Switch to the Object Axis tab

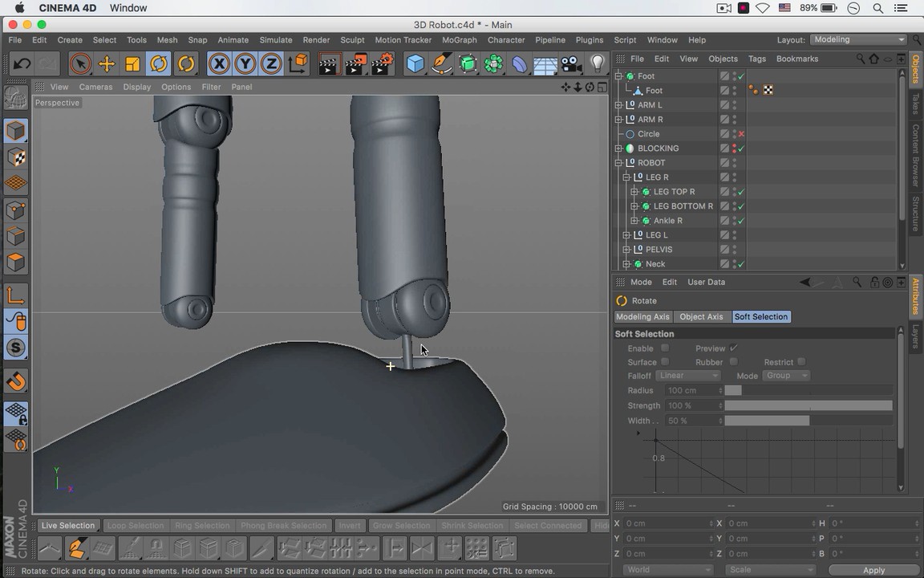(701, 317)
